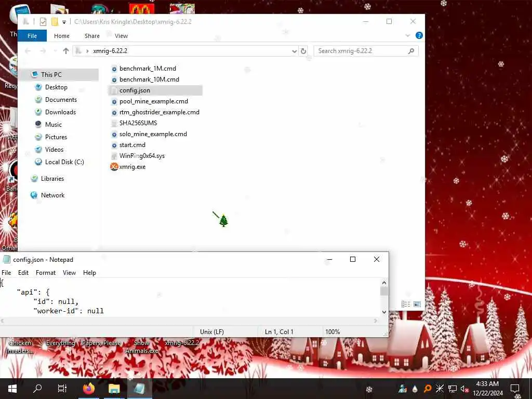Screen dimensions: 532x399
Task: Click the Notepad taskbar icon
Action: (x=139, y=389)
